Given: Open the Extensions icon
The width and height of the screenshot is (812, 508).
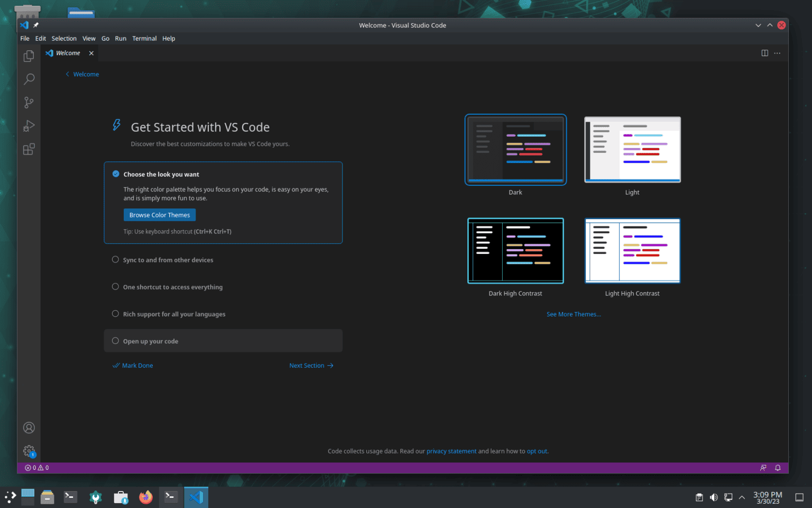Looking at the screenshot, I should 29,149.
